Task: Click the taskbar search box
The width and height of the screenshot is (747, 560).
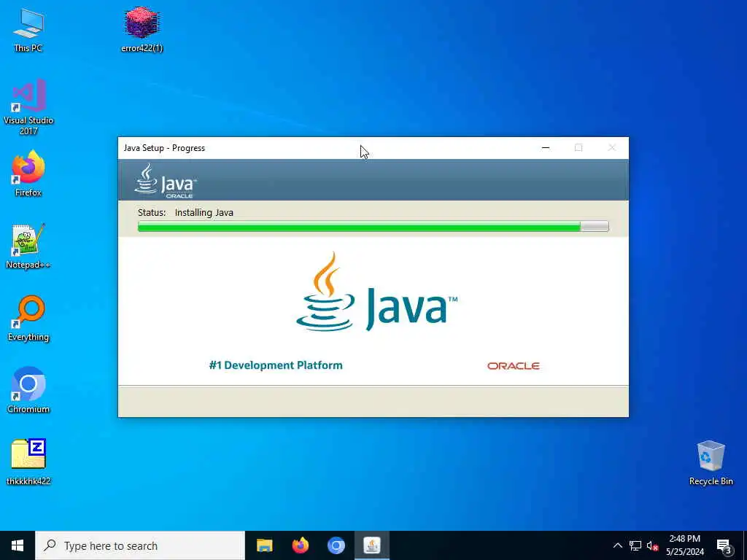Action: 140,545
